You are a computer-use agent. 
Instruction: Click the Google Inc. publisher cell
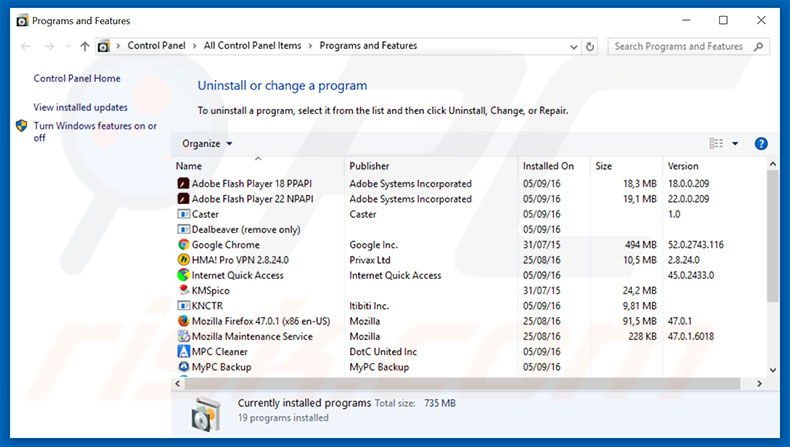[373, 245]
